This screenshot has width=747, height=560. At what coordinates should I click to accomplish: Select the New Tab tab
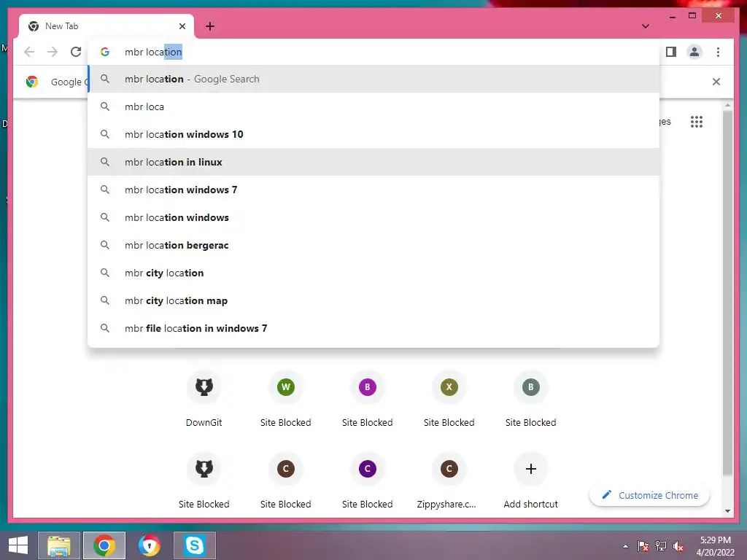(x=107, y=26)
